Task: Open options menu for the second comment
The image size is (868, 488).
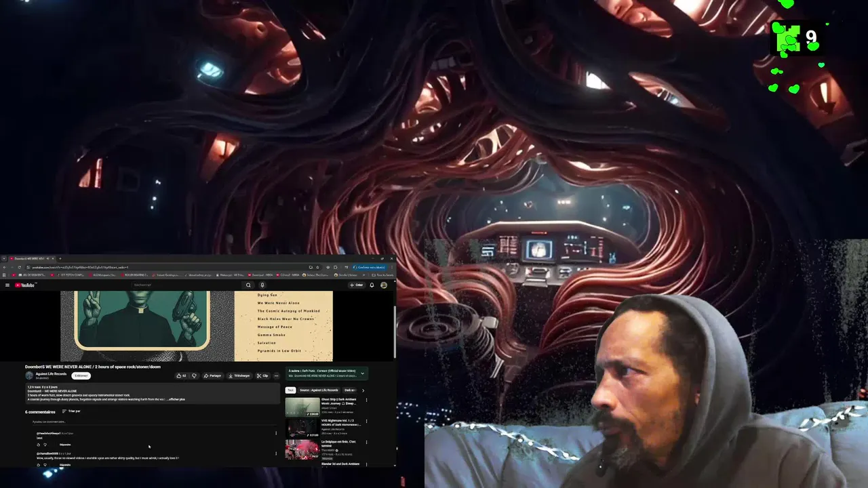Action: [x=276, y=453]
